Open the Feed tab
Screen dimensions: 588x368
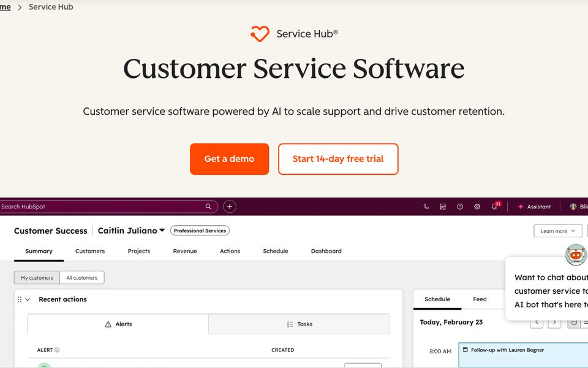point(480,299)
